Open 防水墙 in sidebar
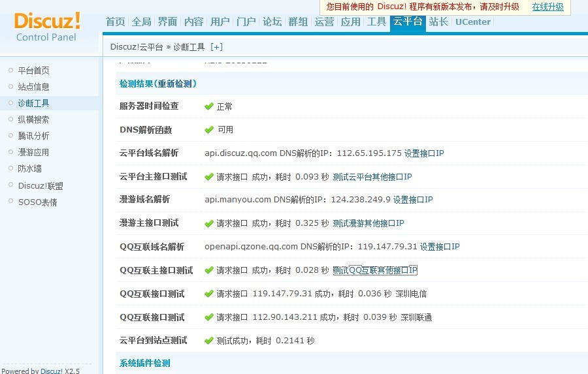Image resolution: width=588 pixels, height=374 pixels. (29, 168)
